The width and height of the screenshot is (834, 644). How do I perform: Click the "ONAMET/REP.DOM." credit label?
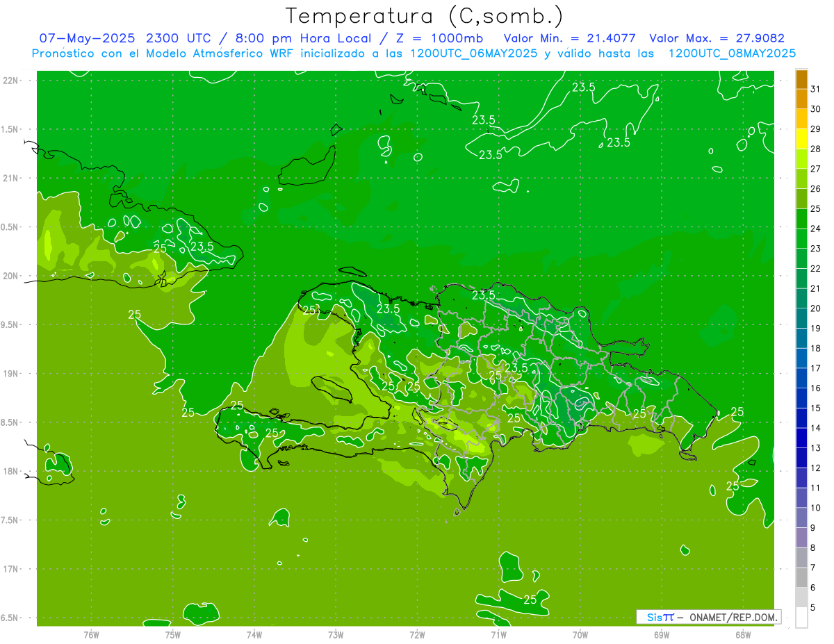(732, 617)
